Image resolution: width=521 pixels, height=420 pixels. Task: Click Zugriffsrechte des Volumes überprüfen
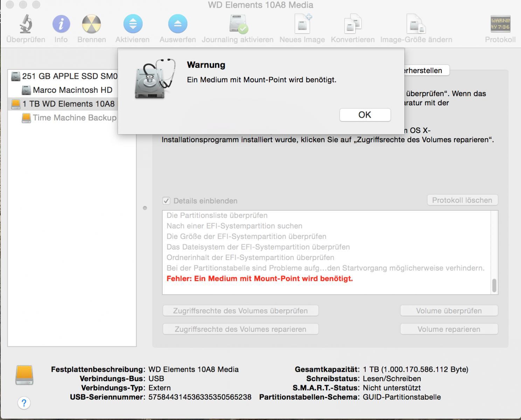click(x=241, y=311)
